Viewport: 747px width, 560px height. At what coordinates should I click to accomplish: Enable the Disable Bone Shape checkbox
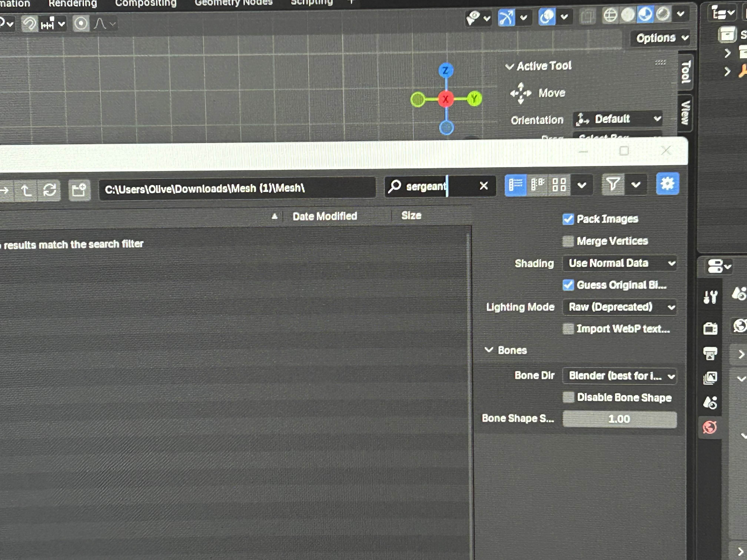pyautogui.click(x=568, y=397)
